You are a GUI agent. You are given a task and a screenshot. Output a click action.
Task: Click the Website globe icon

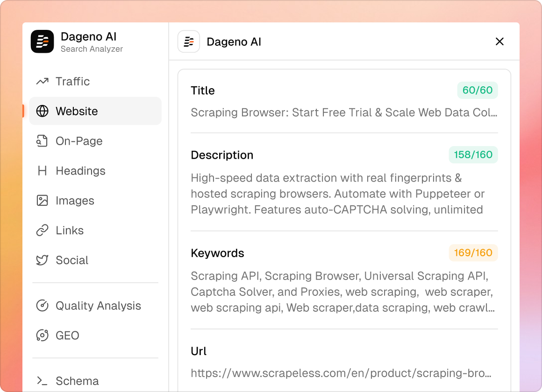(43, 111)
